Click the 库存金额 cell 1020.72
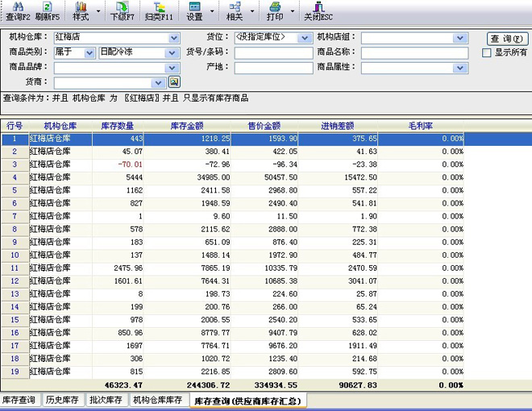This screenshot has width=532, height=411. click(187, 359)
